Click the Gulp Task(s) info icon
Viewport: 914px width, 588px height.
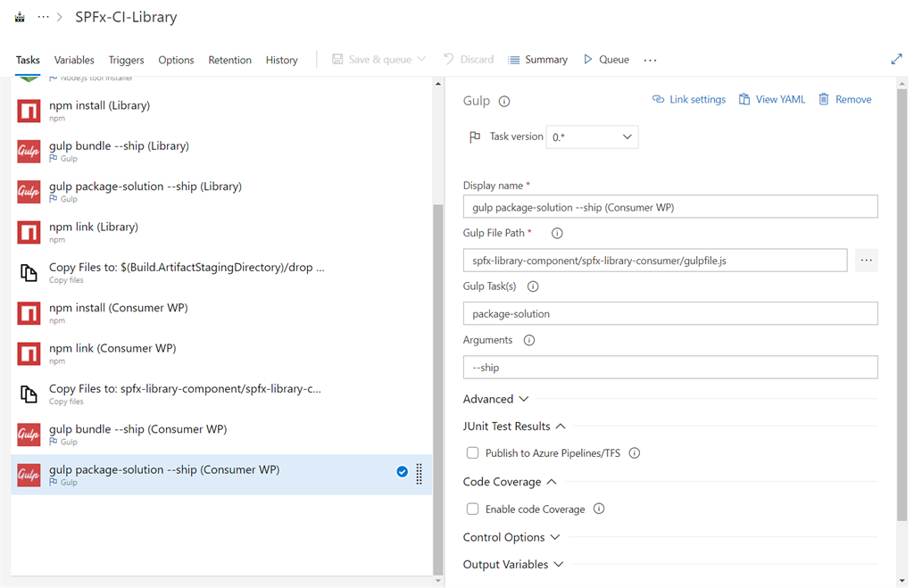click(533, 287)
